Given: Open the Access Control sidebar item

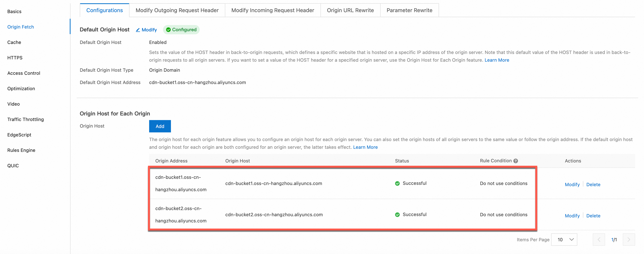Looking at the screenshot, I should pos(24,73).
